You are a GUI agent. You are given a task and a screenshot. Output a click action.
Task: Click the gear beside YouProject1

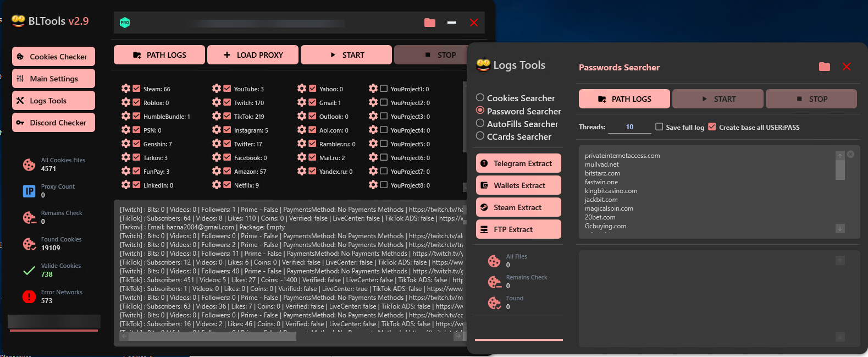(x=373, y=89)
